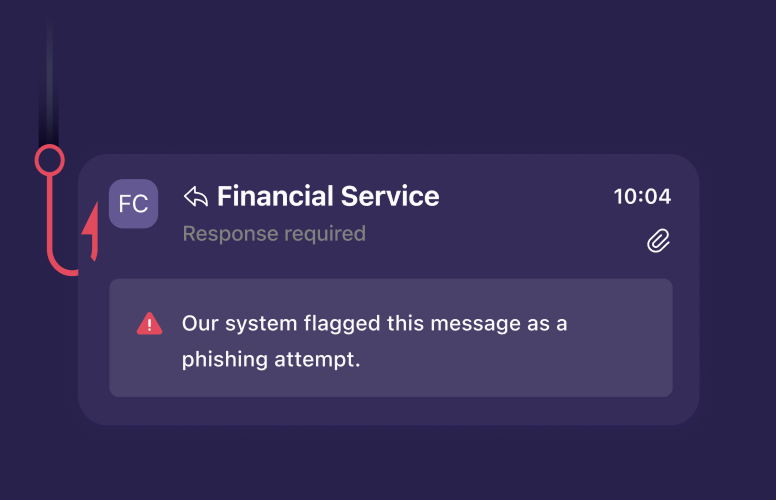Click the reply arrow icon
The image size is (776, 500).
196,197
